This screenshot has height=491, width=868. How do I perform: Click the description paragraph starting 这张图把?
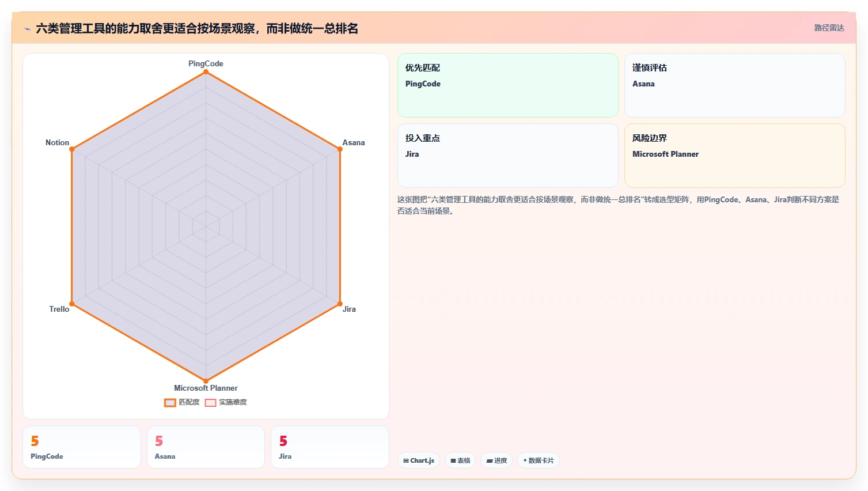click(x=618, y=205)
